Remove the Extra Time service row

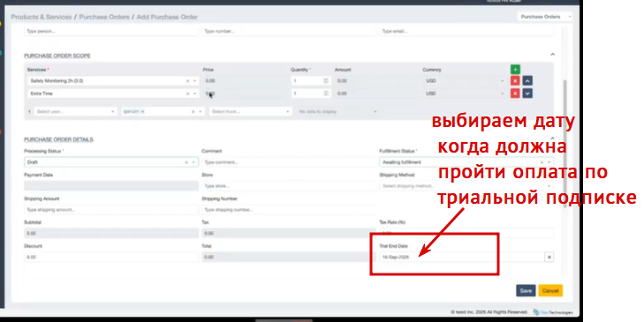coord(515,94)
